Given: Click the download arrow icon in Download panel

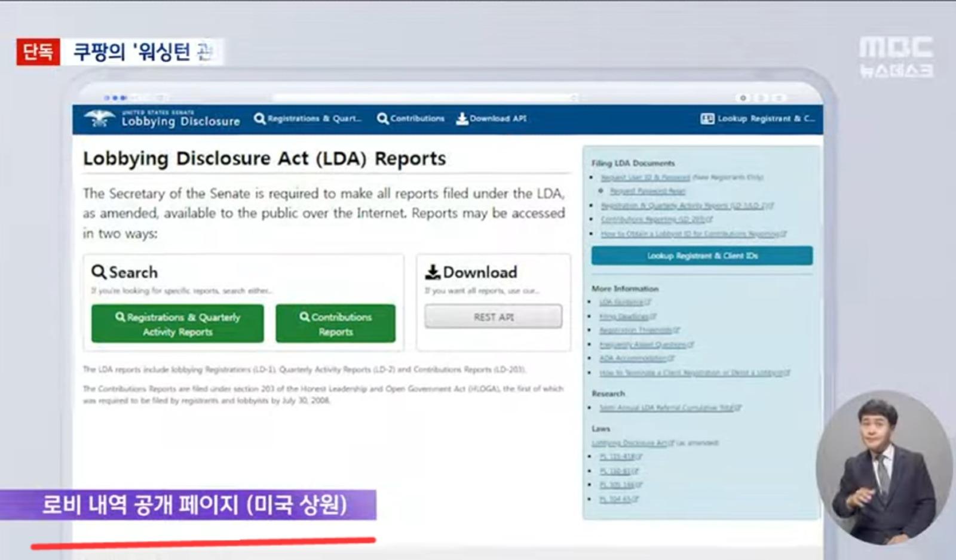Looking at the screenshot, I should (431, 272).
